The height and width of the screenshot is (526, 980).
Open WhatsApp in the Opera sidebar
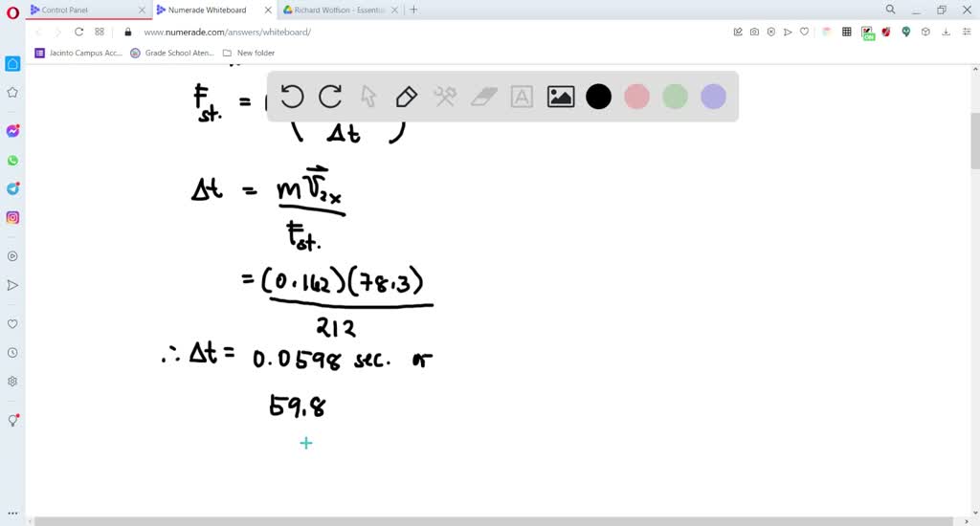(12, 160)
